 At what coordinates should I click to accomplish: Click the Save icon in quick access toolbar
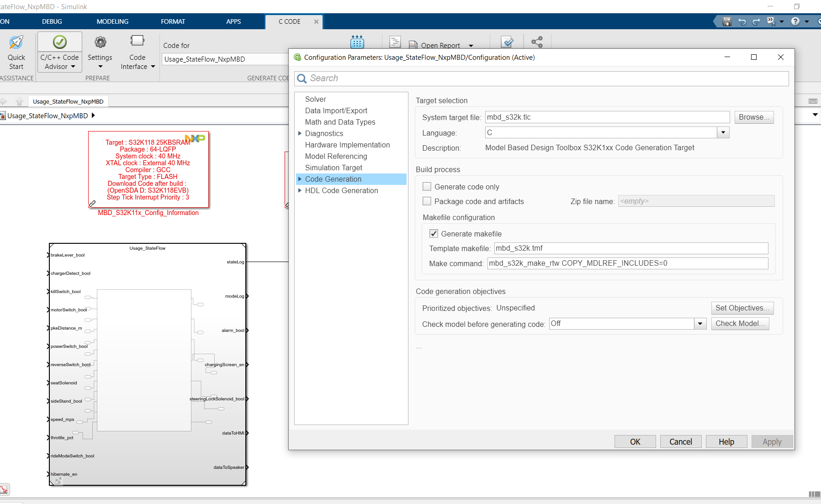click(x=726, y=21)
